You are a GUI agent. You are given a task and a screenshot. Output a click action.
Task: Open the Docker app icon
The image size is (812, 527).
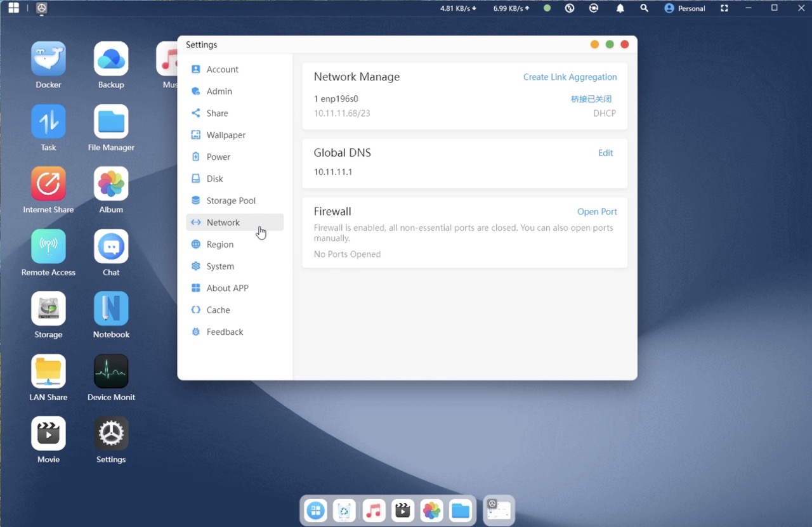(x=48, y=59)
